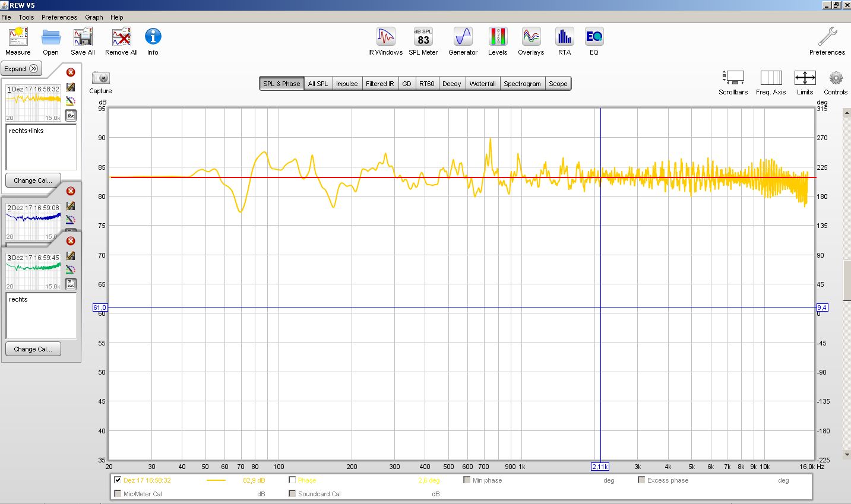
Task: Enable the Excess phase checkbox
Action: coord(641,480)
